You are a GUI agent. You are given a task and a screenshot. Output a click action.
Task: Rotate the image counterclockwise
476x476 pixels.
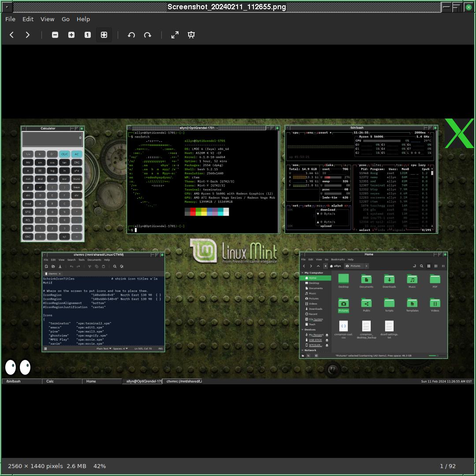[131, 35]
